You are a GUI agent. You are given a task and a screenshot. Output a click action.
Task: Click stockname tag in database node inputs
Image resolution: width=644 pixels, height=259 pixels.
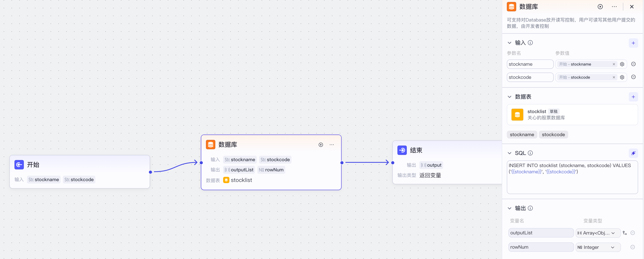pos(240,160)
